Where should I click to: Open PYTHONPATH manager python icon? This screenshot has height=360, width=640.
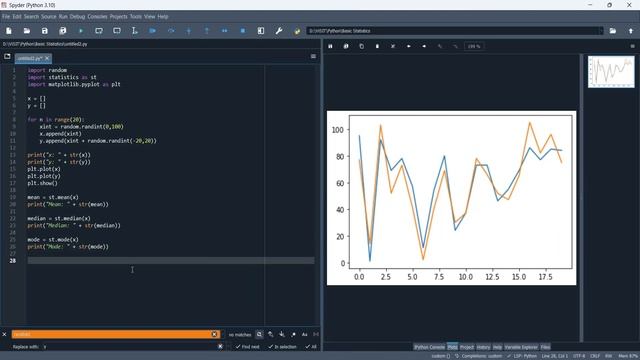(297, 31)
